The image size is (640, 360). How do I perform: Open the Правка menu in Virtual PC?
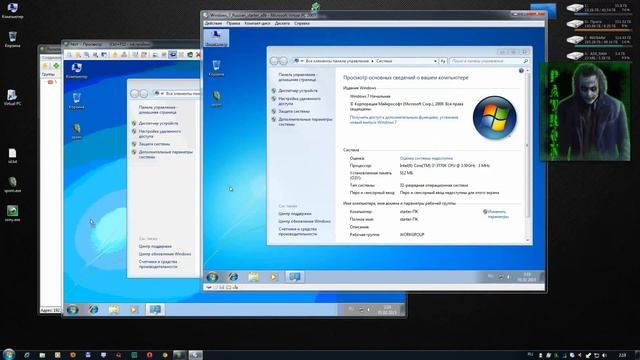[233, 23]
